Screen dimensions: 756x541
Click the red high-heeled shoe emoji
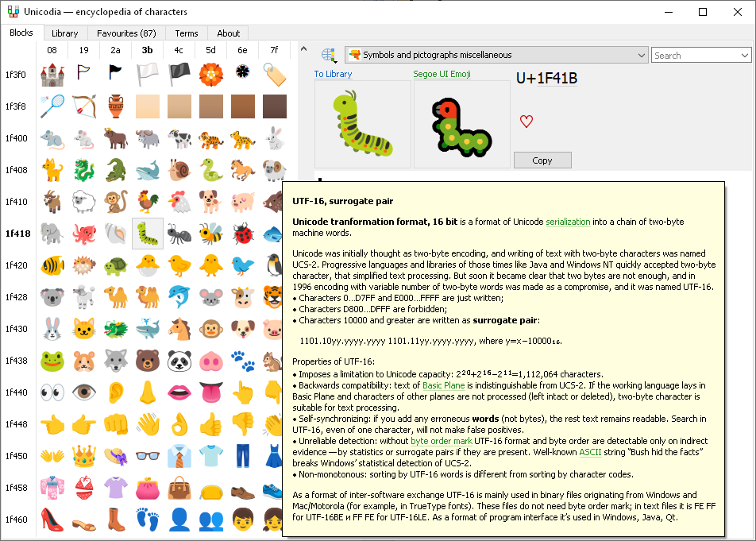tap(52, 520)
